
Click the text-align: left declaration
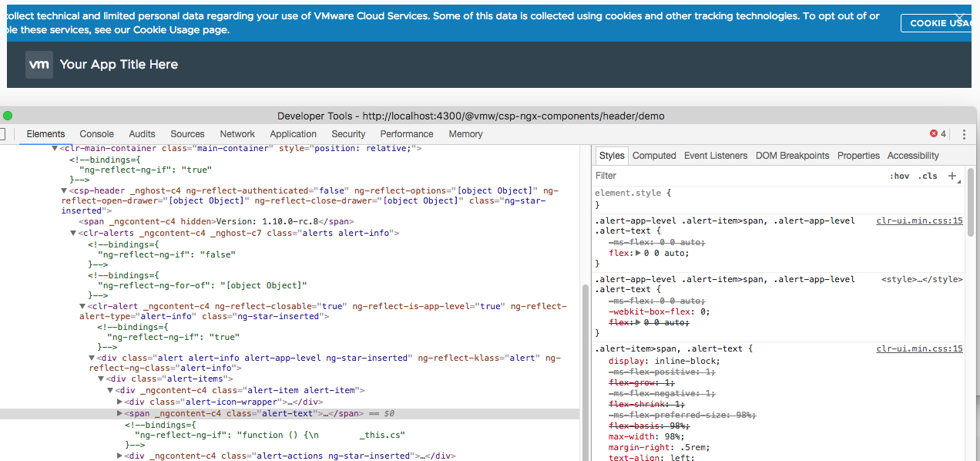point(653,457)
